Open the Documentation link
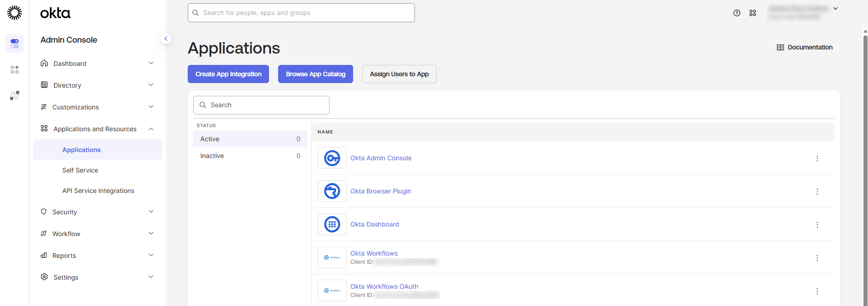868x306 pixels. pyautogui.click(x=805, y=47)
